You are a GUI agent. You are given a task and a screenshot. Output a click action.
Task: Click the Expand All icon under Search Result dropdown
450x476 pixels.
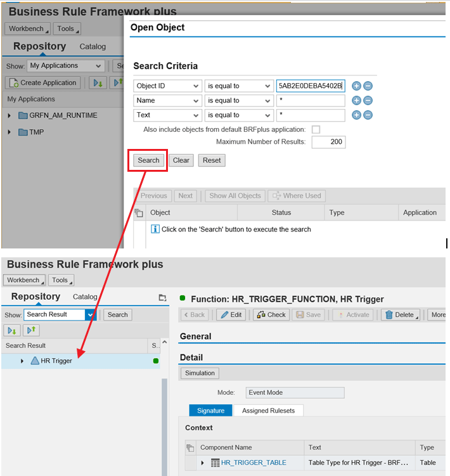[x=12, y=331]
